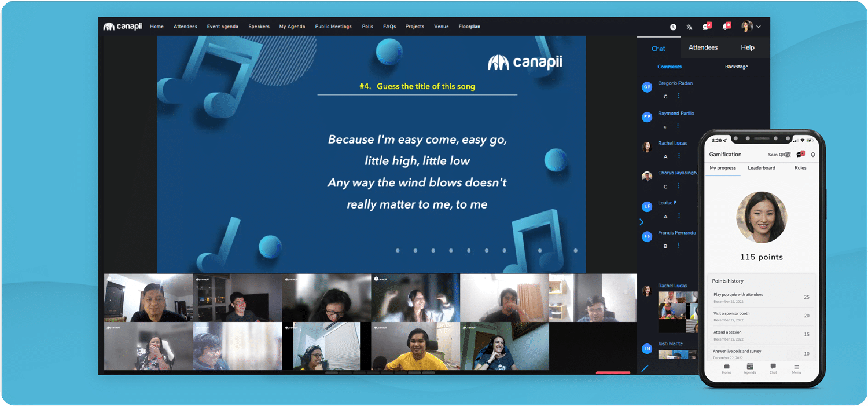
Task: Switch to the Help tab
Action: [x=748, y=47]
